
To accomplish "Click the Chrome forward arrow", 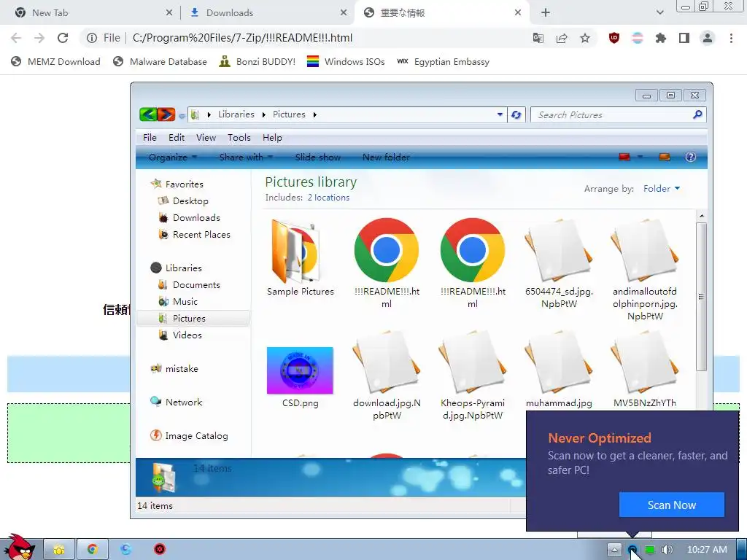I will click(x=39, y=38).
